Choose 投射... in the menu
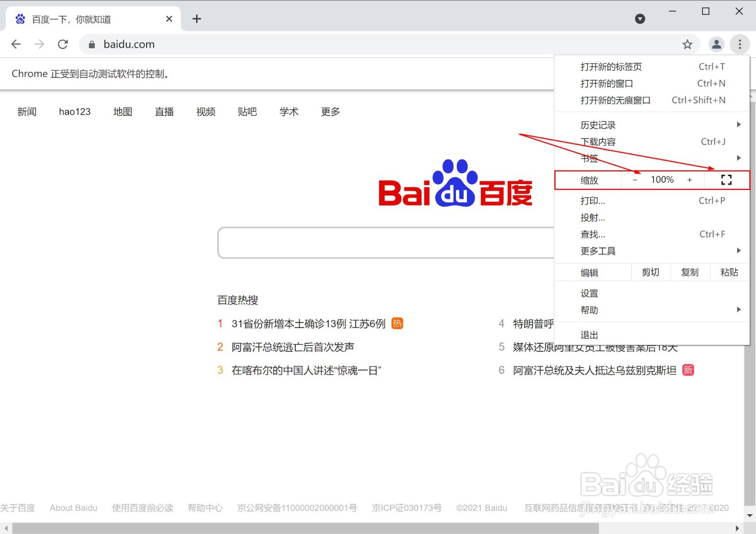Screen dimensions: 756x534 652,217
